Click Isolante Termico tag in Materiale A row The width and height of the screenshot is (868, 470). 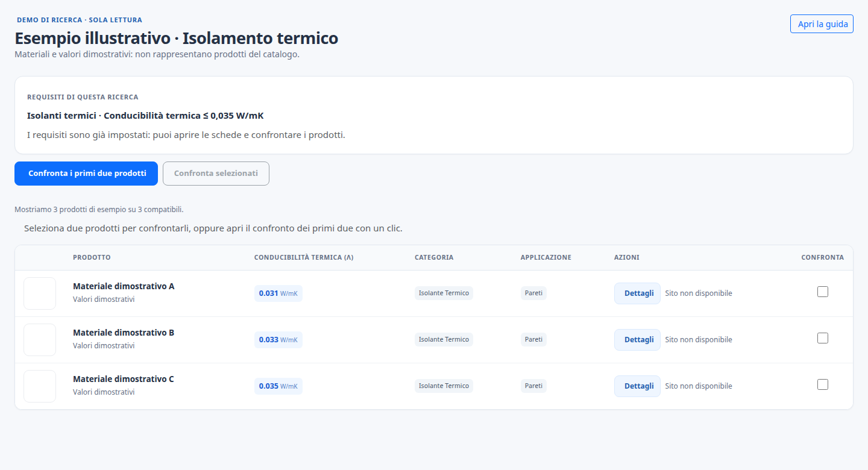click(x=444, y=293)
